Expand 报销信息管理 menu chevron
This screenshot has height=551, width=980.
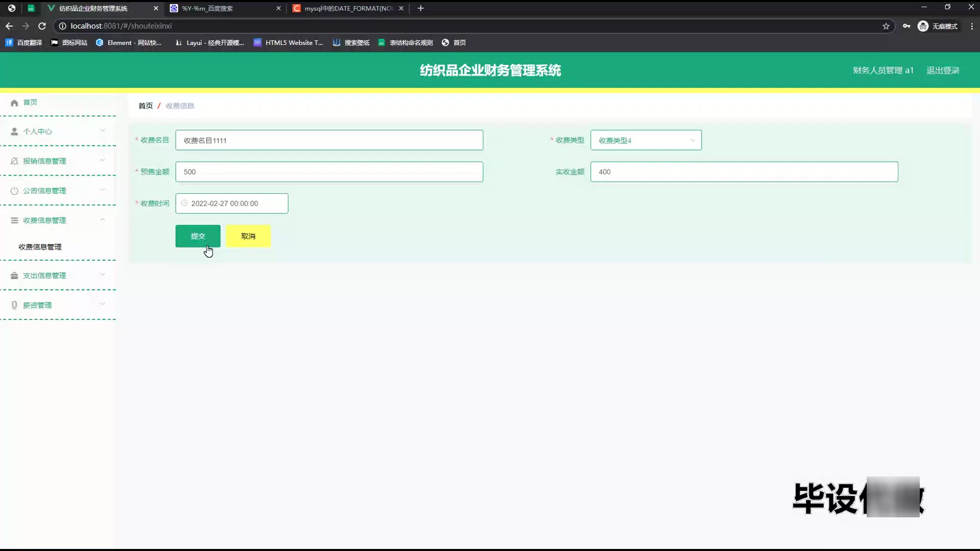click(x=103, y=160)
